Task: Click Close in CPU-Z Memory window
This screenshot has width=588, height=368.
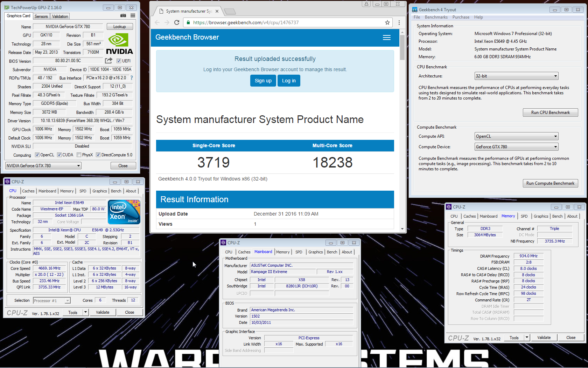Action: [571, 338]
